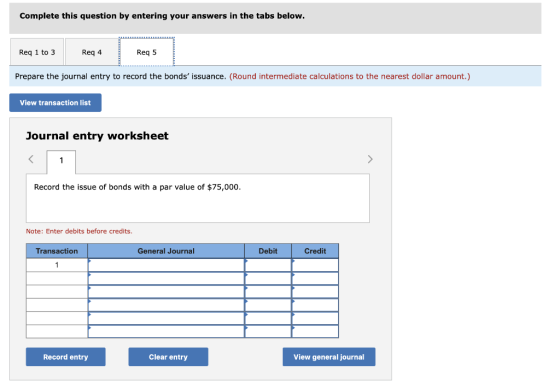Click the Record entry button

coord(66,357)
